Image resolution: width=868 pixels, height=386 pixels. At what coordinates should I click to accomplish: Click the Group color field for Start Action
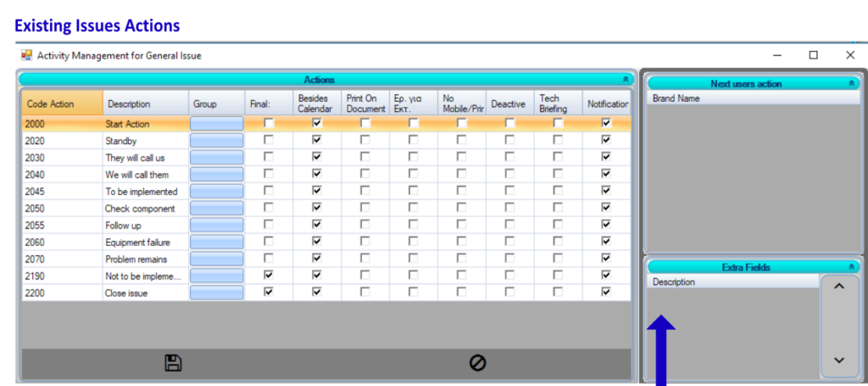216,124
